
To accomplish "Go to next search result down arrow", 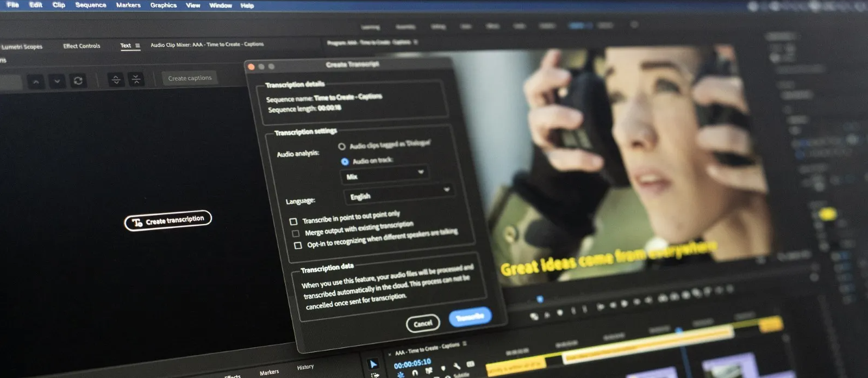I will pos(57,82).
